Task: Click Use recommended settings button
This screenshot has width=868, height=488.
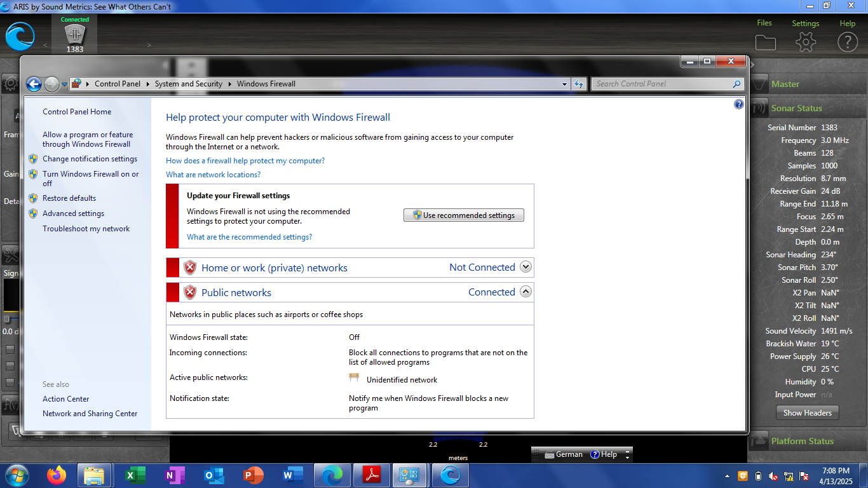Action: point(463,215)
